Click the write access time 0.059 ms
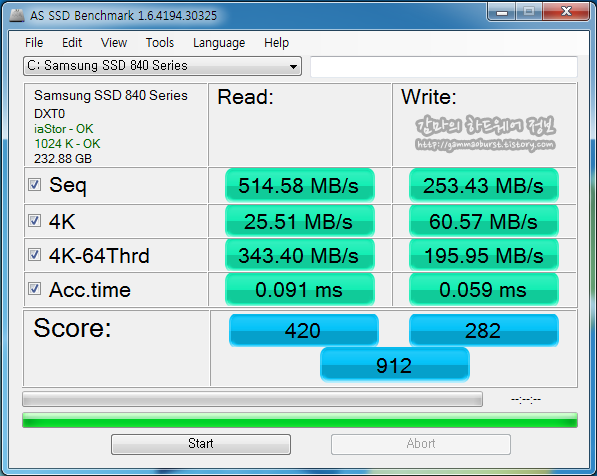Screen dimensions: 597x476 click(x=484, y=289)
